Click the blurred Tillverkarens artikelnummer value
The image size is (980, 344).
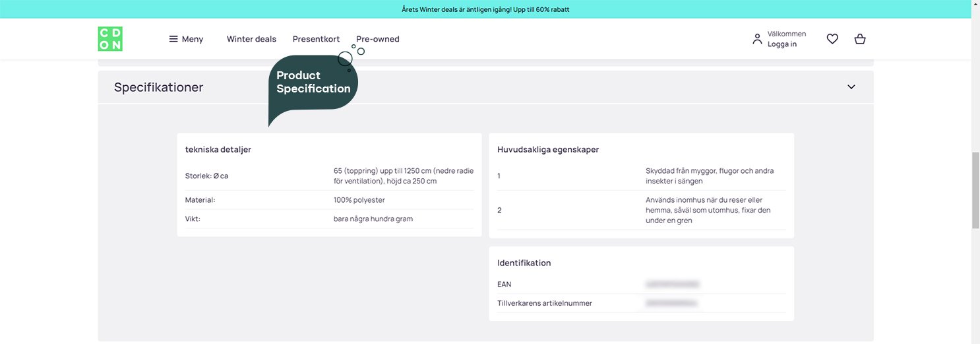tap(671, 304)
